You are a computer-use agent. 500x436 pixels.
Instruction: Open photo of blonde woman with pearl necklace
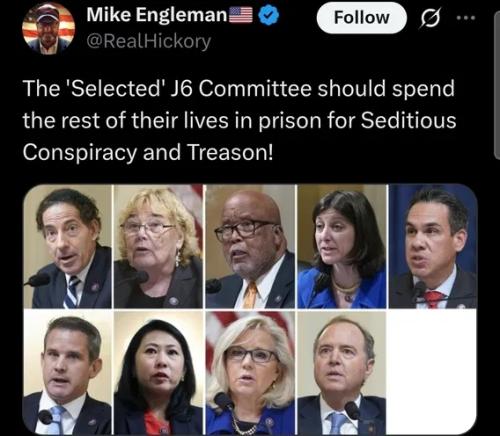tap(250, 373)
